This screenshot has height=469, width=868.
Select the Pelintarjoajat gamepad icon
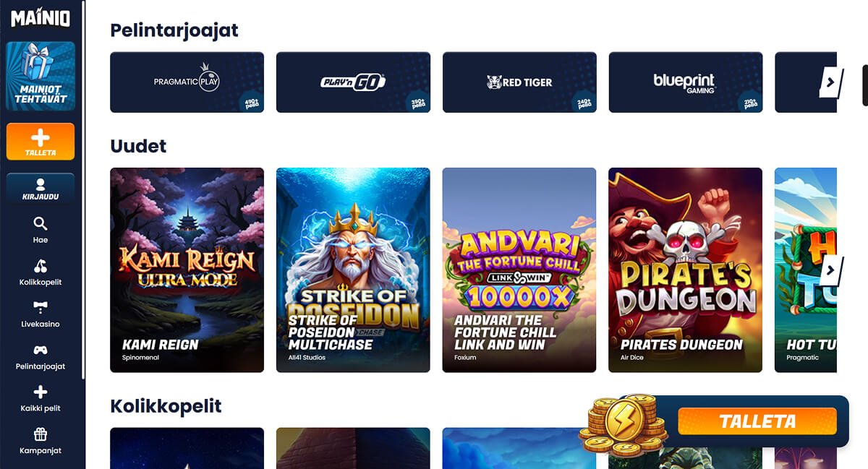(41, 350)
